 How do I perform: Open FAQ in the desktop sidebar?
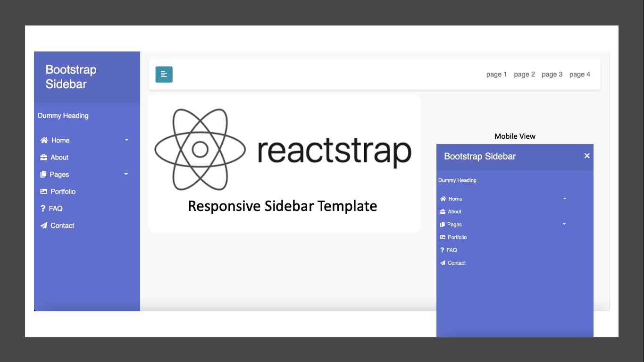[x=56, y=208]
